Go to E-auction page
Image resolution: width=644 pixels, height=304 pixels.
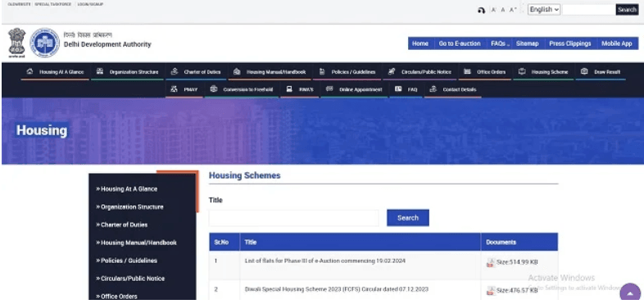coord(460,43)
